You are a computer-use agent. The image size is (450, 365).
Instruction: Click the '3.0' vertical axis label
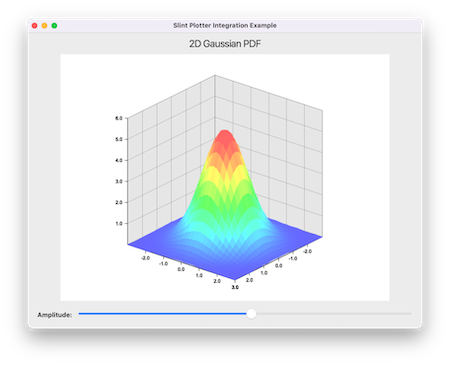[x=119, y=181]
